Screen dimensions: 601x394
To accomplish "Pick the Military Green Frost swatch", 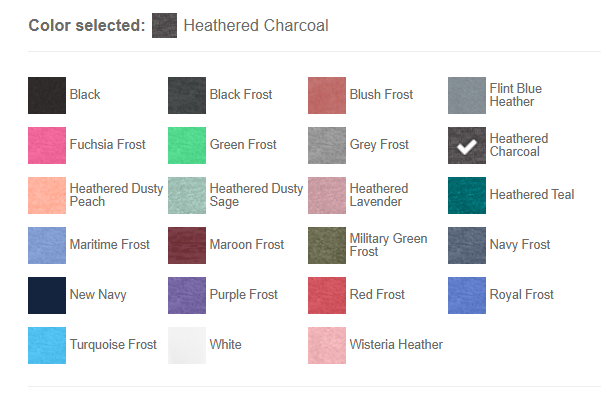I will point(327,245).
